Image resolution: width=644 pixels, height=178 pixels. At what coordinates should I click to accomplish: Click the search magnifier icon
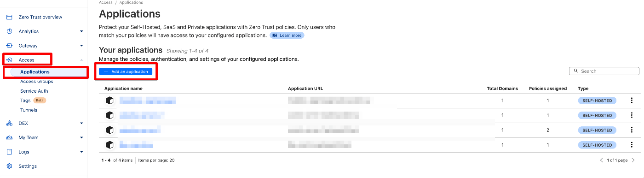pyautogui.click(x=576, y=71)
